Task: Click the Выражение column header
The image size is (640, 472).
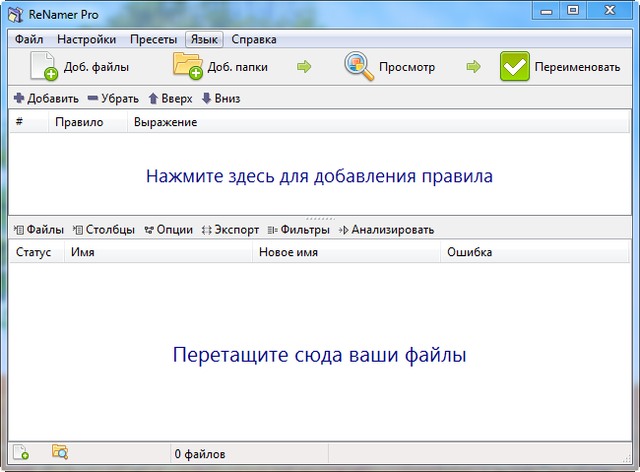Action: pyautogui.click(x=378, y=122)
